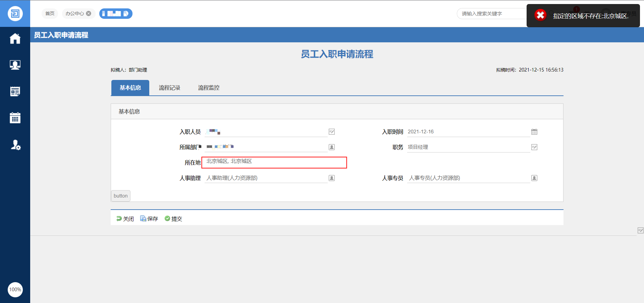Open the user settings icon in the sidebar
Image resolution: width=644 pixels, height=303 pixels.
(15, 145)
